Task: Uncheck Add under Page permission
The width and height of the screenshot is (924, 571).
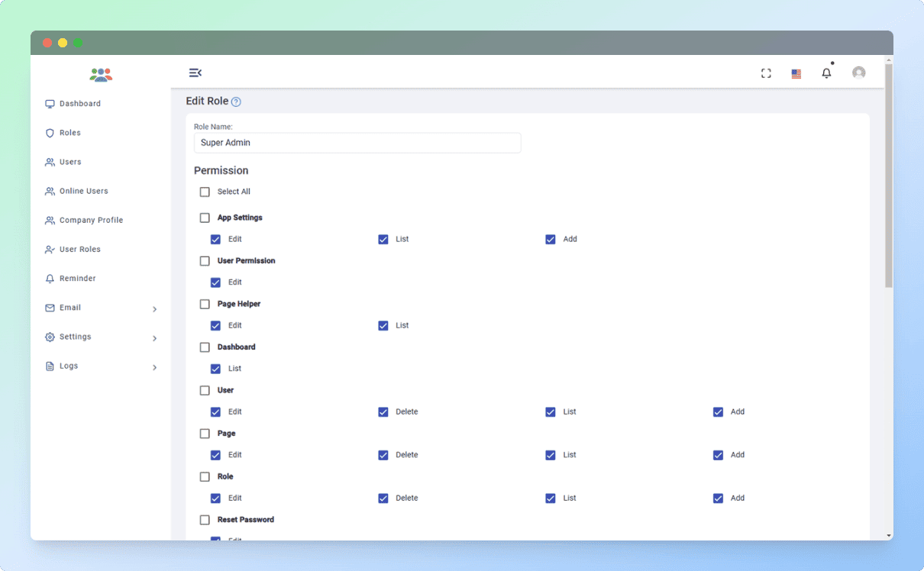Action: 718,455
